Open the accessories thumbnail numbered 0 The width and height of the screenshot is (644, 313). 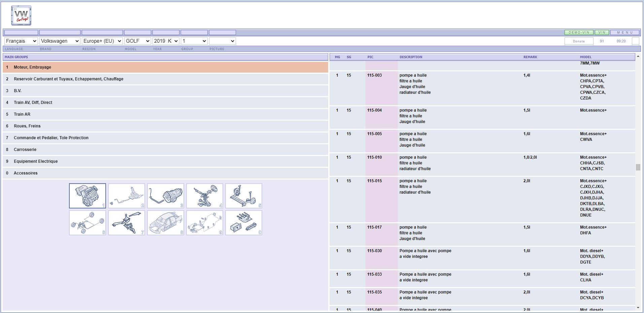click(244, 223)
